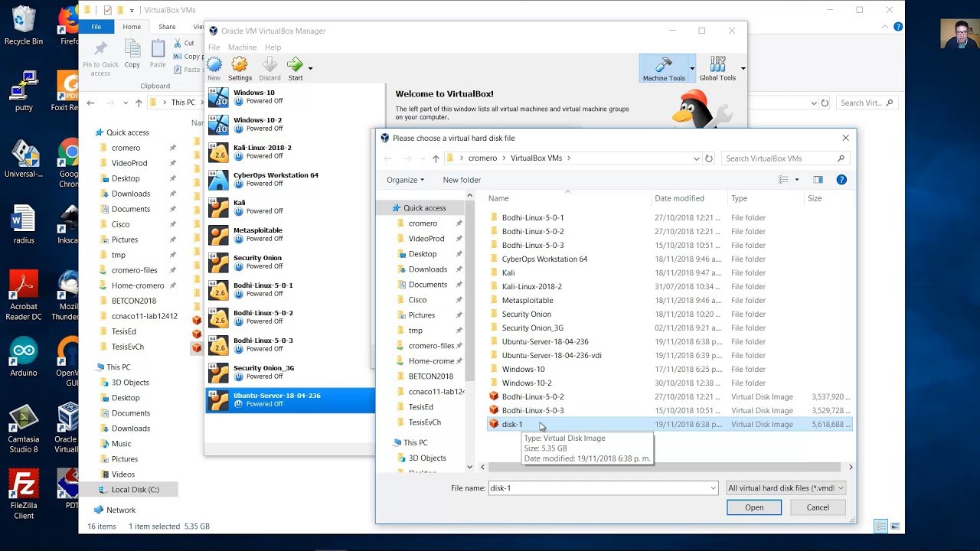The image size is (980, 551).
Task: Open the view options dropdown arrow in dialog
Action: click(797, 180)
